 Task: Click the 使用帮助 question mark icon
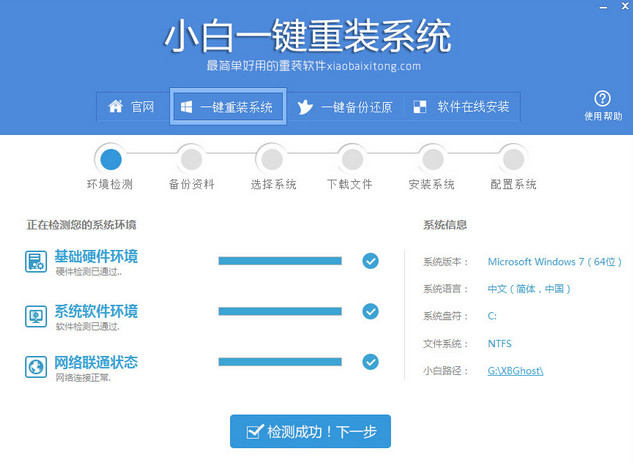tap(602, 98)
